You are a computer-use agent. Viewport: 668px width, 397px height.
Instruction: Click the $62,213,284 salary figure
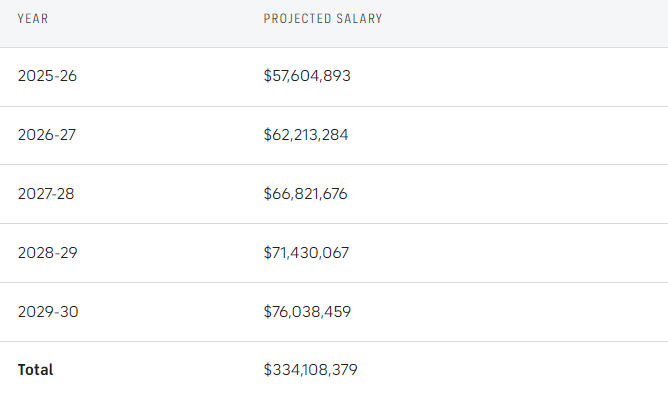(x=306, y=135)
